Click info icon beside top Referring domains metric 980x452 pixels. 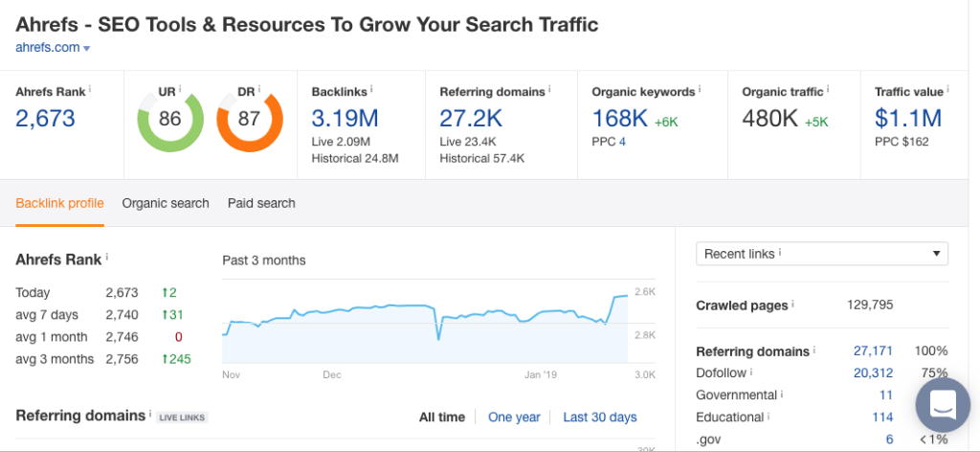(549, 89)
